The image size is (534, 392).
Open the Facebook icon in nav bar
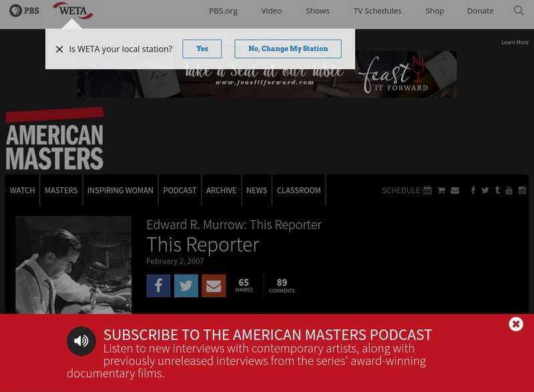pos(473,190)
